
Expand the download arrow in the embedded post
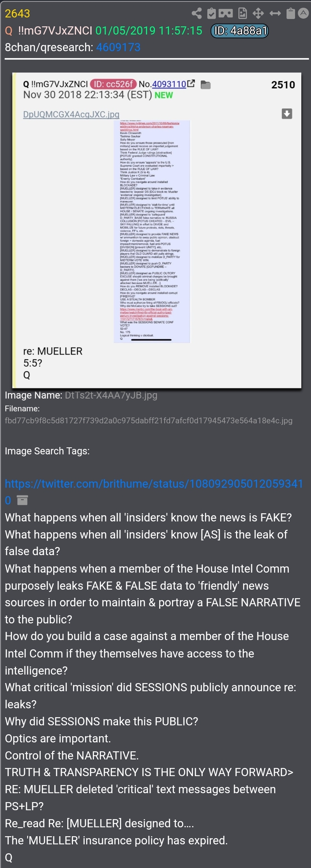[x=287, y=114]
